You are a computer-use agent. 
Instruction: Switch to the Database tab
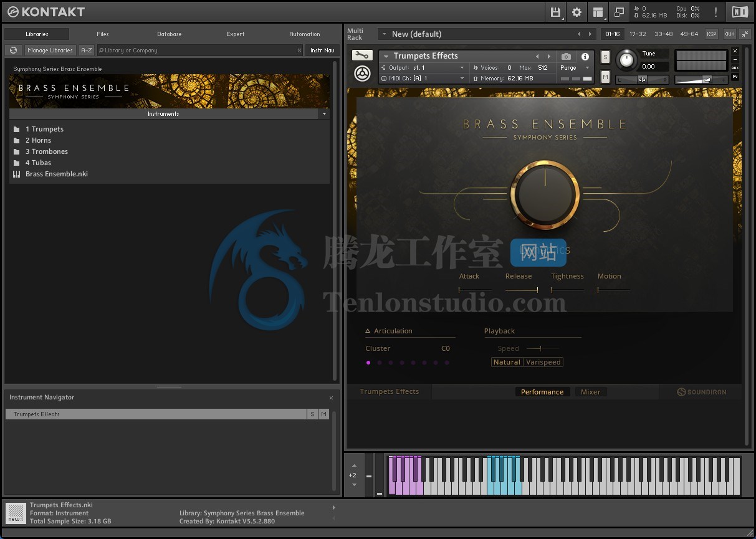[x=170, y=34]
